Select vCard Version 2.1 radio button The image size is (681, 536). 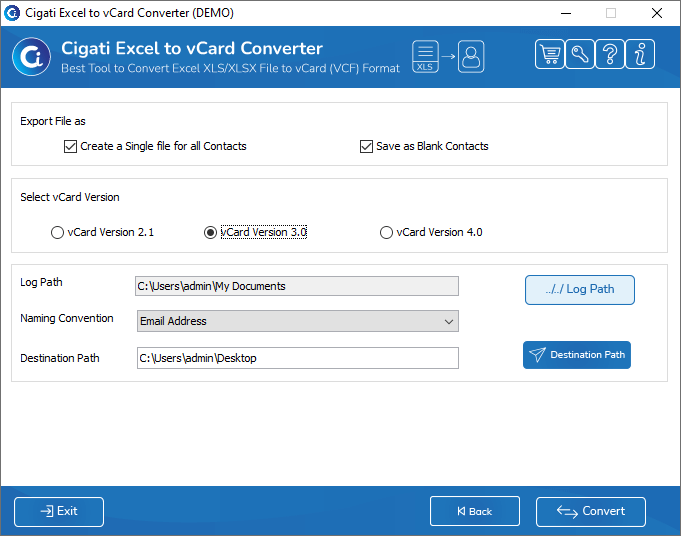pos(57,232)
